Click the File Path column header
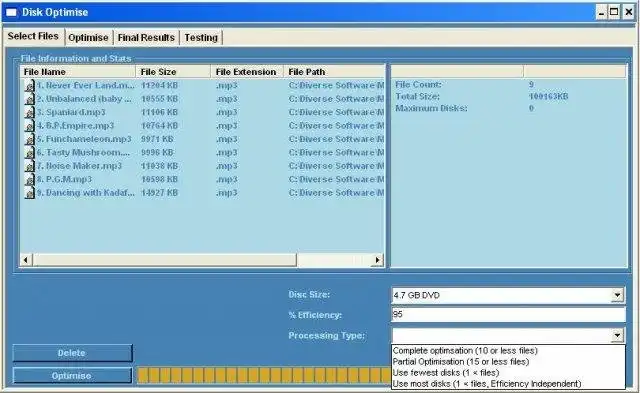Screen dimensions: 640x393 (334, 72)
